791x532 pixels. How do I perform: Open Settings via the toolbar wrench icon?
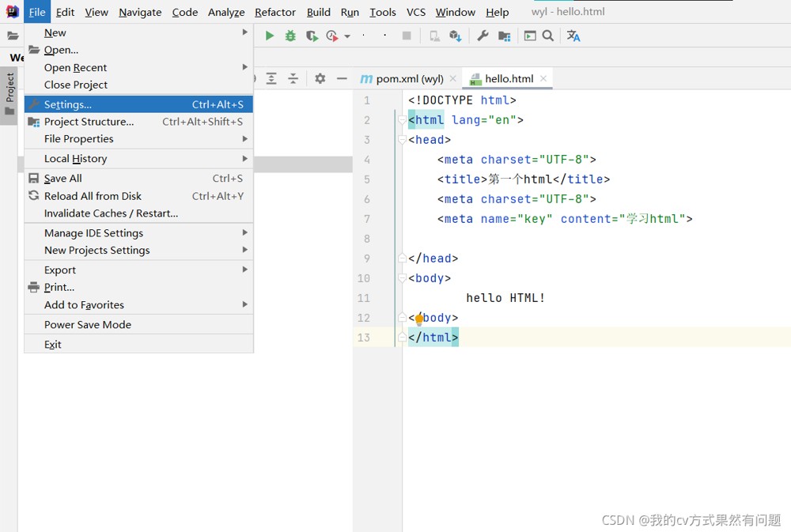click(483, 36)
